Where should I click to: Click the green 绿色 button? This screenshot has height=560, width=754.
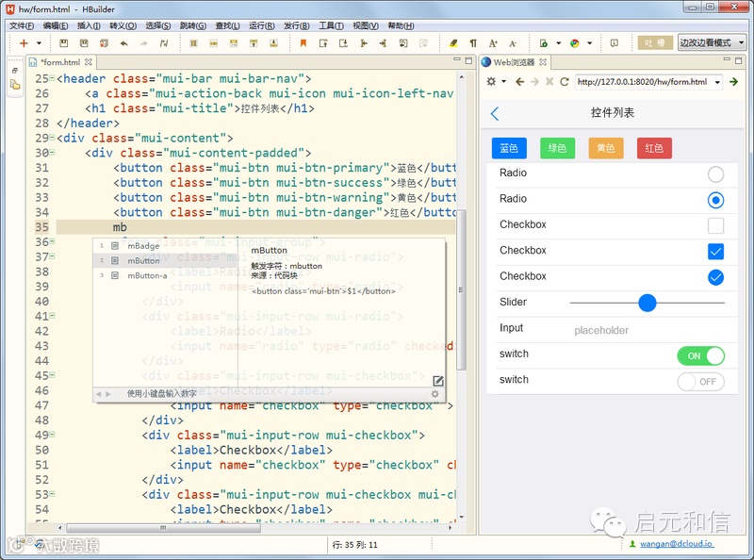pyautogui.click(x=557, y=148)
